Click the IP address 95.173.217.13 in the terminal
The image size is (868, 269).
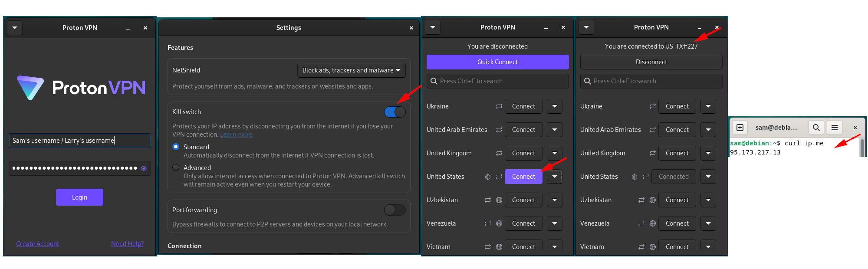click(755, 153)
